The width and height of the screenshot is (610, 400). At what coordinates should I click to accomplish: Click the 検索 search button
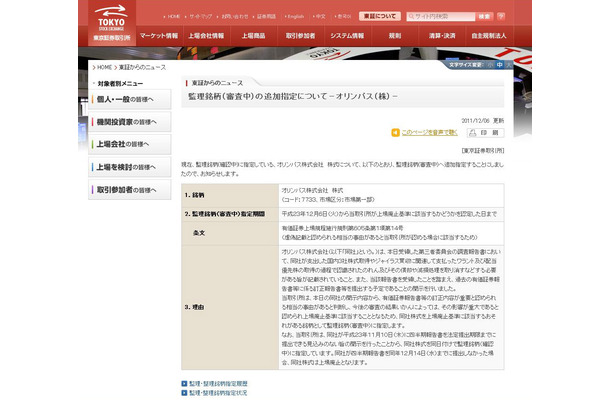[x=484, y=16]
